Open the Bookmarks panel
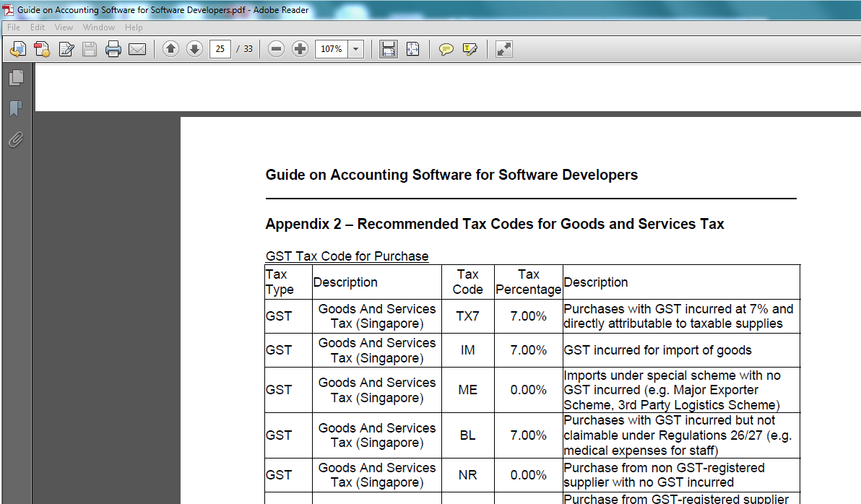 coord(16,108)
